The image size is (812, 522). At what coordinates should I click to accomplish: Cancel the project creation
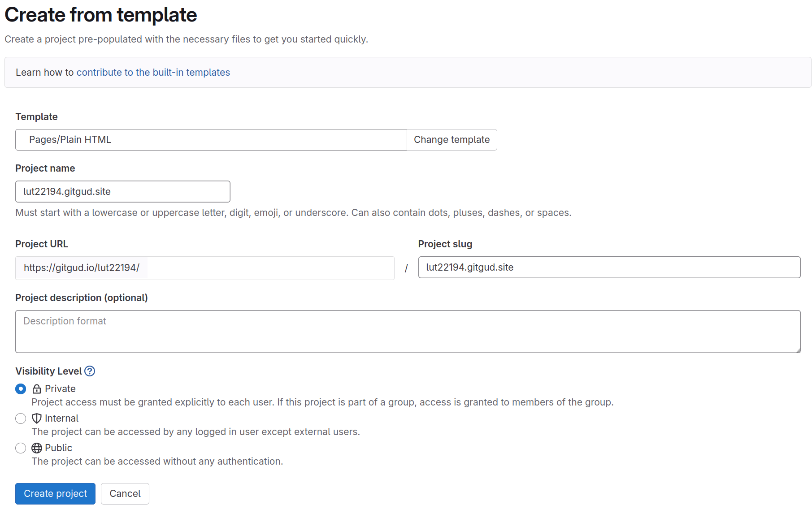coord(125,494)
